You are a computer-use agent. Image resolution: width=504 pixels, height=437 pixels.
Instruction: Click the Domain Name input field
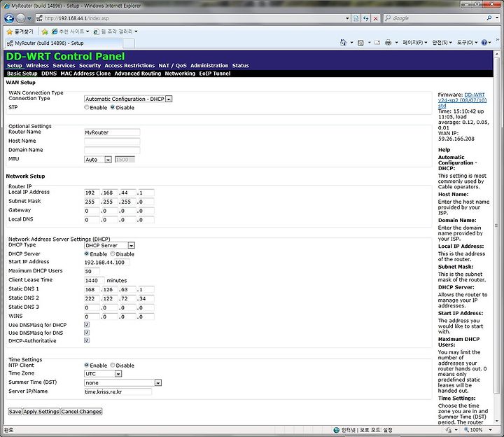[x=112, y=150]
